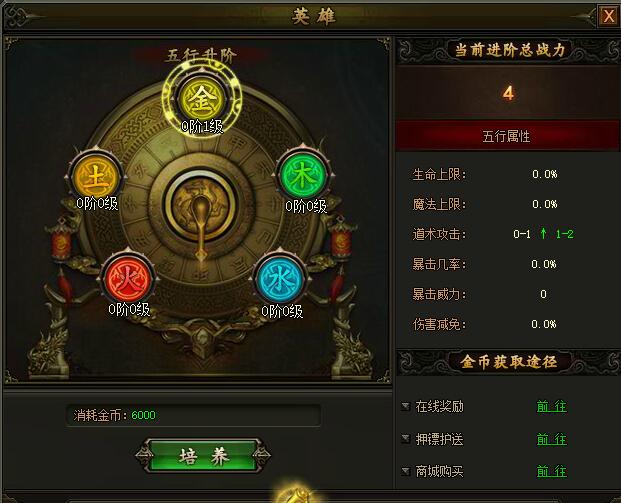This screenshot has height=503, width=621.
Task: Select the gold 金 element orb
Action: pyautogui.click(x=202, y=100)
